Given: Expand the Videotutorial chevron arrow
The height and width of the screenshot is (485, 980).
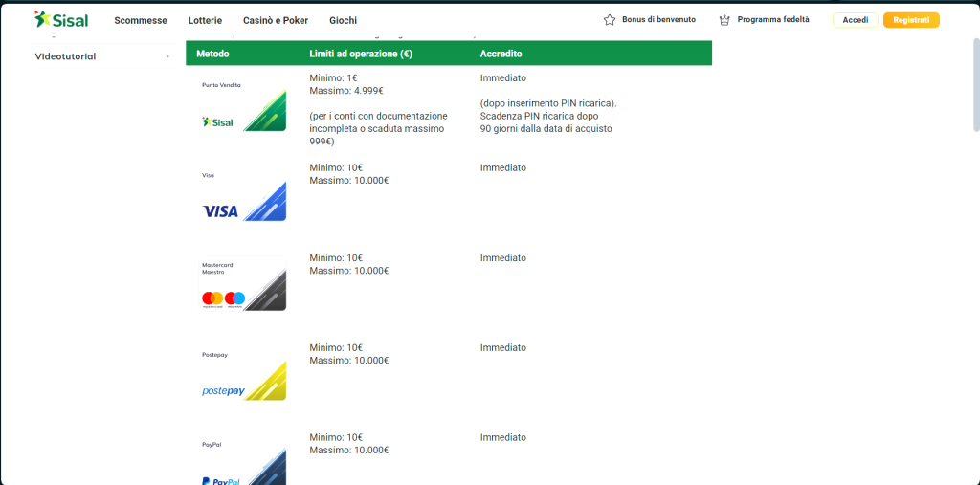Looking at the screenshot, I should pos(167,56).
